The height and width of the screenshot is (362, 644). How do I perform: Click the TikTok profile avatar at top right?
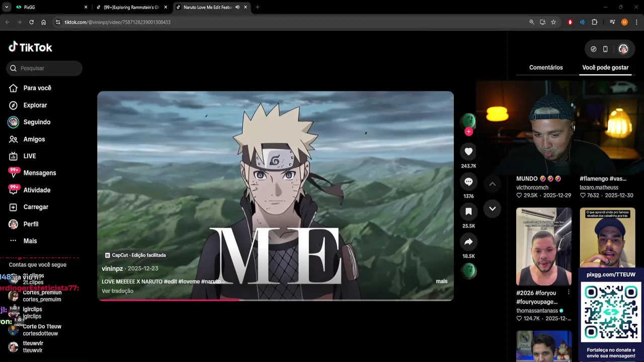tap(623, 49)
